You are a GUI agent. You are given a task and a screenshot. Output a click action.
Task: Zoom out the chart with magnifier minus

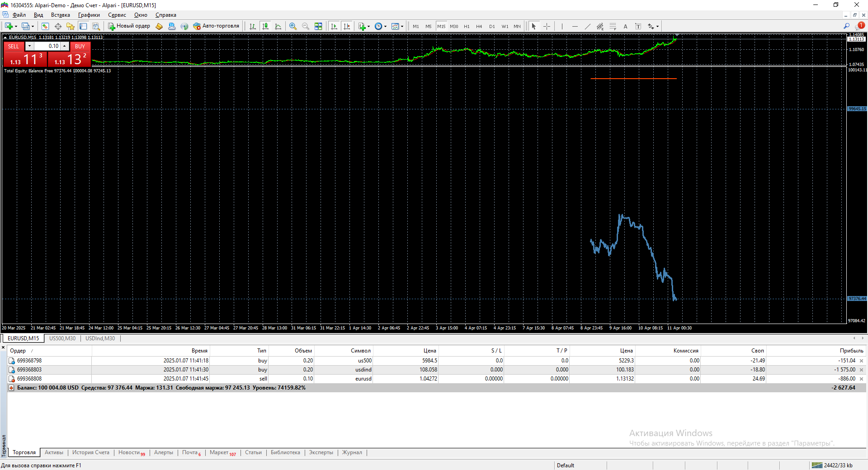tap(306, 26)
